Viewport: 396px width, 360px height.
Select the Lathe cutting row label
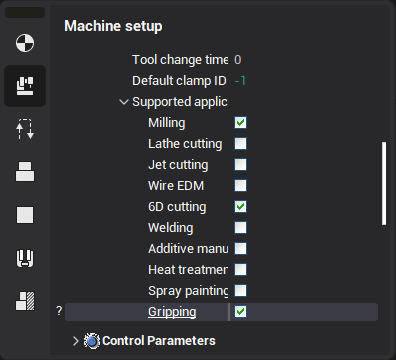coord(185,144)
